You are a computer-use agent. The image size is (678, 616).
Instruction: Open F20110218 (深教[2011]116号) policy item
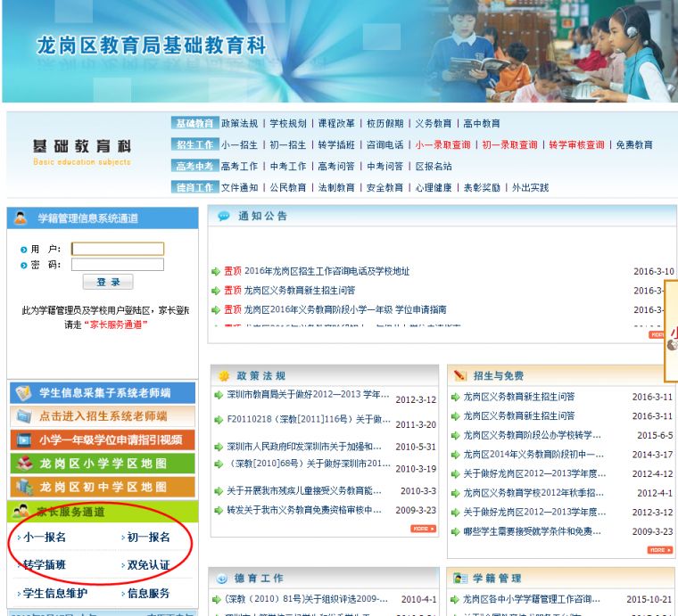(309, 420)
